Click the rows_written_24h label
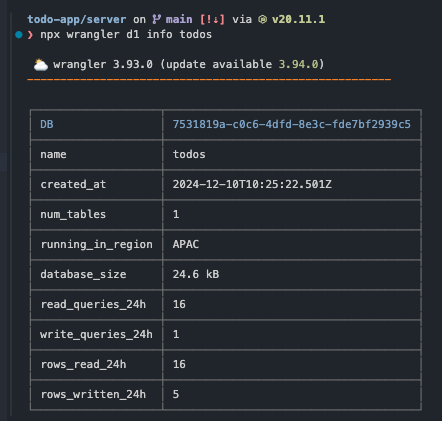 (93, 394)
